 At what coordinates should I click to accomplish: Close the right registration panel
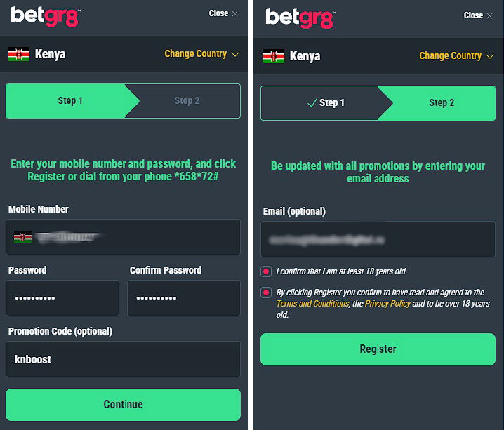(x=478, y=15)
